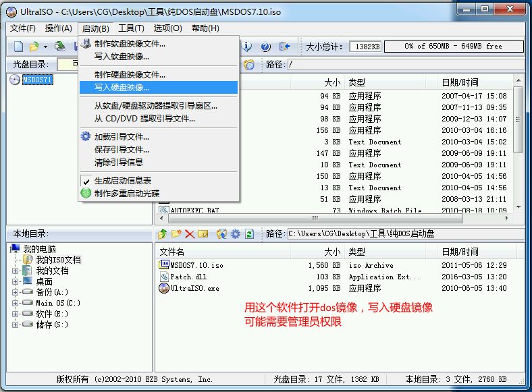Click the New folder icon in local toolbar
The image size is (532, 392).
pyautogui.click(x=176, y=233)
